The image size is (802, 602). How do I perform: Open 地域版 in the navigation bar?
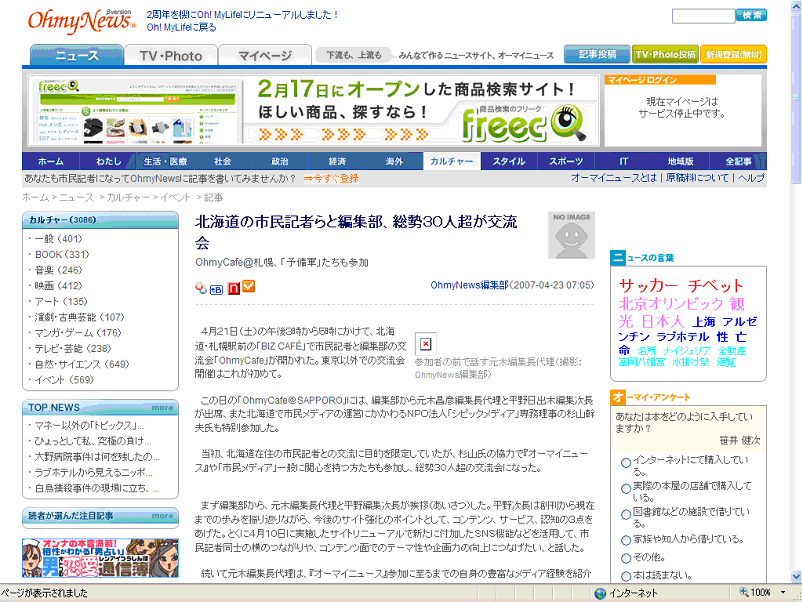[x=681, y=161]
